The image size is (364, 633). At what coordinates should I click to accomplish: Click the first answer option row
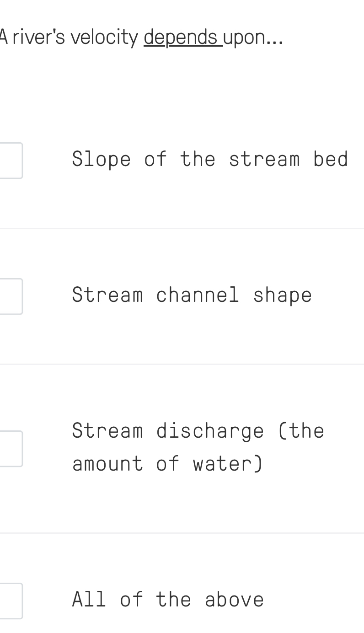click(x=183, y=160)
